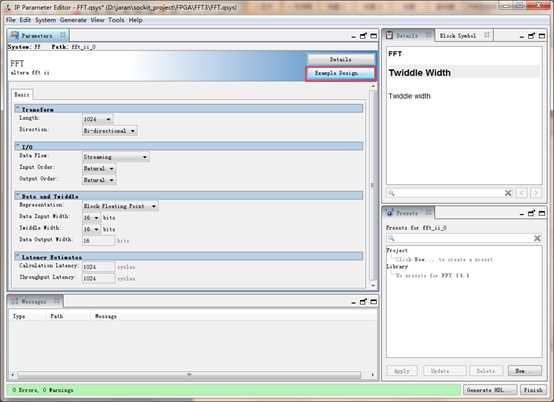Screen dimensions: 554x402
Task: Click the parameters panel vertical scrollbar
Action: pos(373,185)
